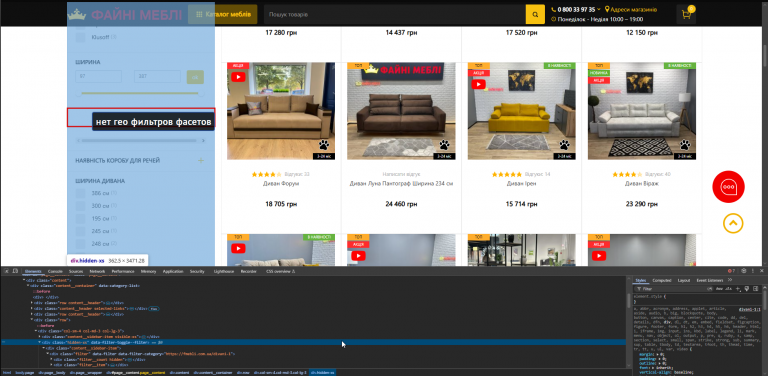This screenshot has height=376, width=768.
Task: Check the 245 см width checkbox
Action: tap(81, 231)
